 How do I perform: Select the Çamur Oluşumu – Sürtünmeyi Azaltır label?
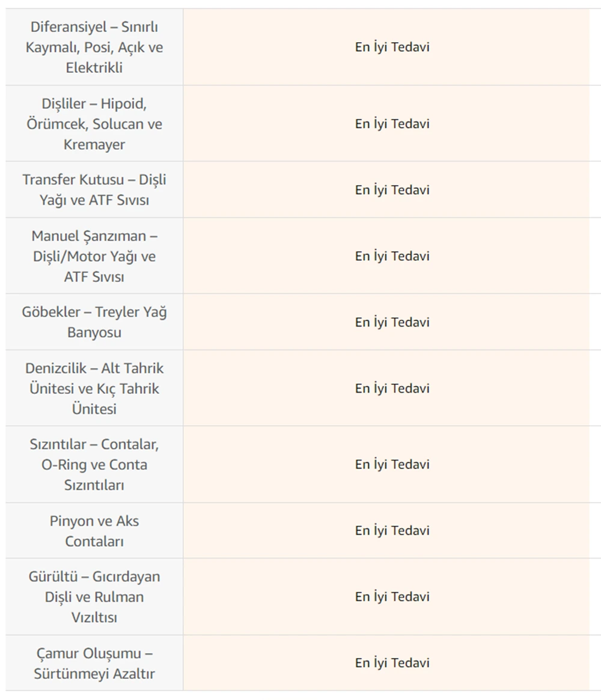(x=94, y=663)
